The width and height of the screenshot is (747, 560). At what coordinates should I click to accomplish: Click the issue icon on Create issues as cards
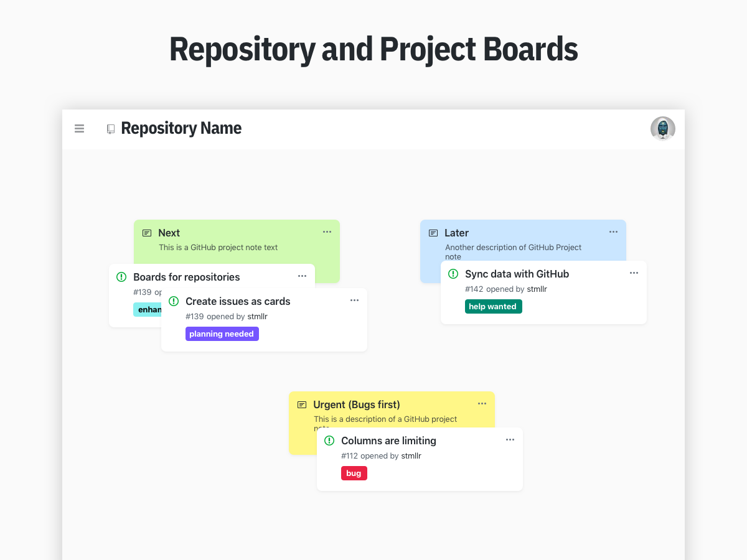point(174,301)
